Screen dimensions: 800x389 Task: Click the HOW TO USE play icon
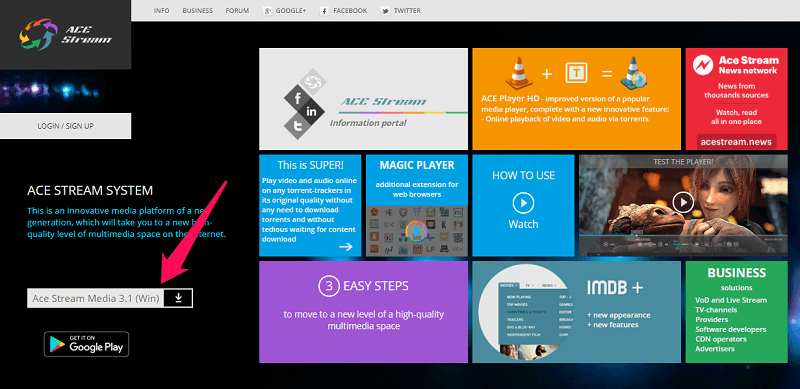tap(523, 203)
